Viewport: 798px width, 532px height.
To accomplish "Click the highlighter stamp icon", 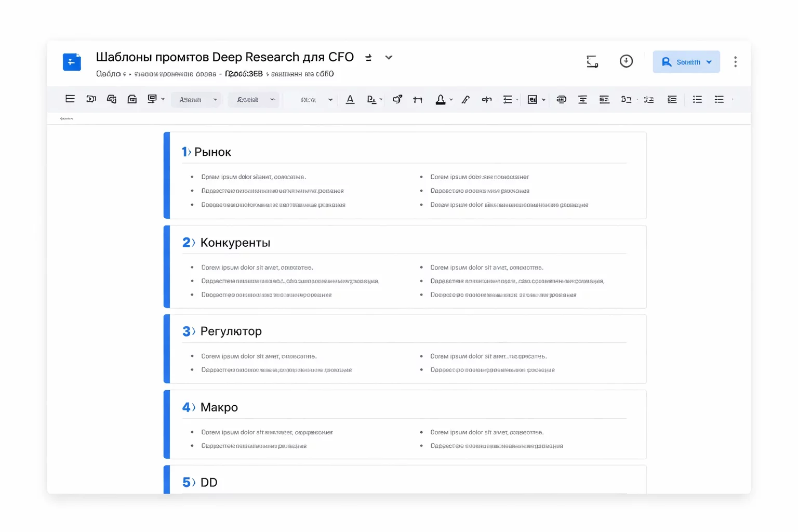I will (441, 99).
